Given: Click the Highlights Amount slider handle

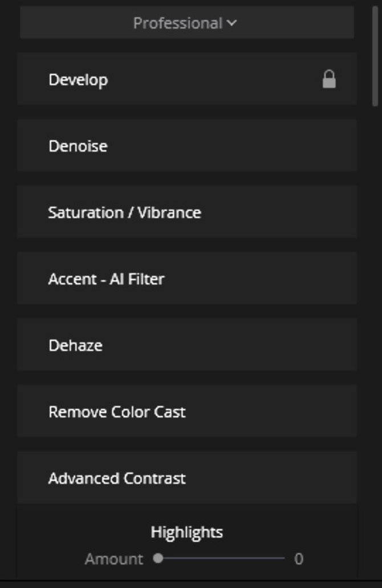Looking at the screenshot, I should point(159,558).
